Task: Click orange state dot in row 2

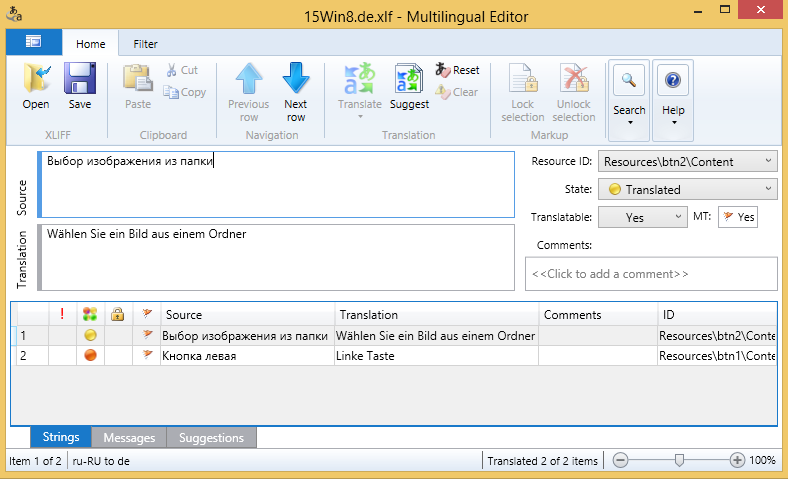Action: (90, 355)
